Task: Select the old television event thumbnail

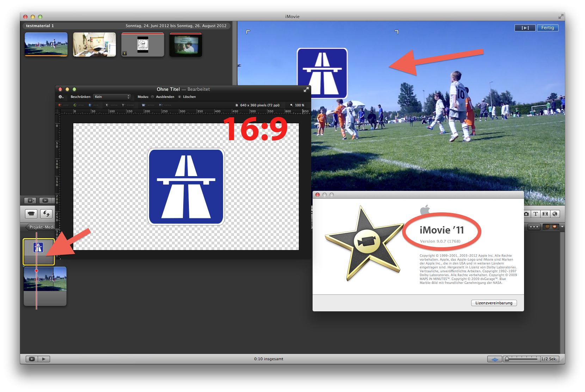Action: point(186,44)
